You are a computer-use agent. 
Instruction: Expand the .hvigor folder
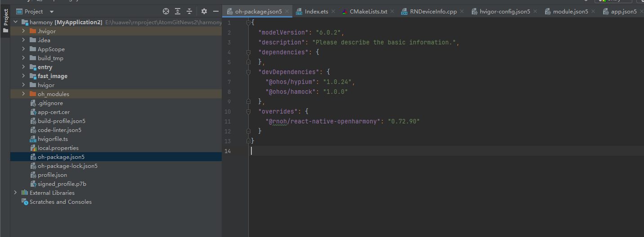click(24, 31)
